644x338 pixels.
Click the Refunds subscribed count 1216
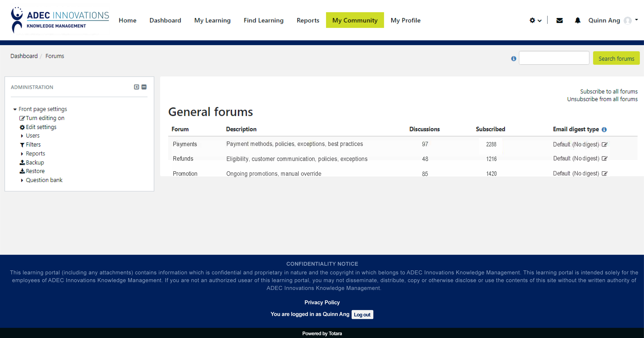click(x=491, y=159)
